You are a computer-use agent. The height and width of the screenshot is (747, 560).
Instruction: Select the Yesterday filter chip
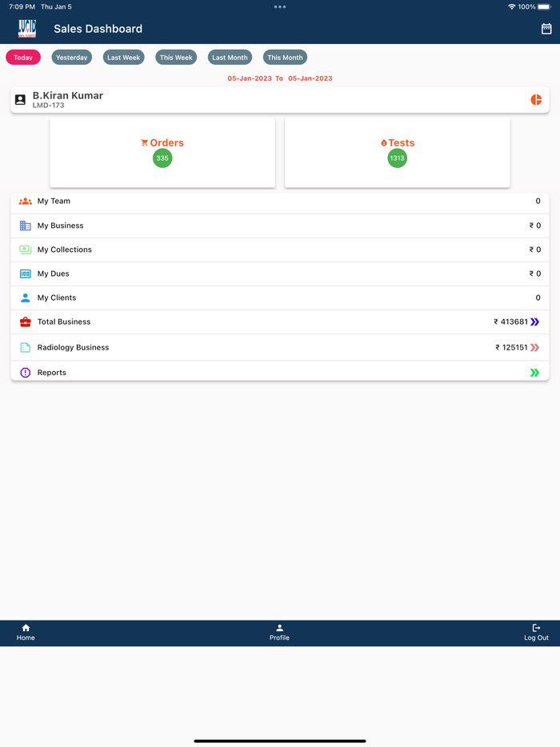coord(71,57)
